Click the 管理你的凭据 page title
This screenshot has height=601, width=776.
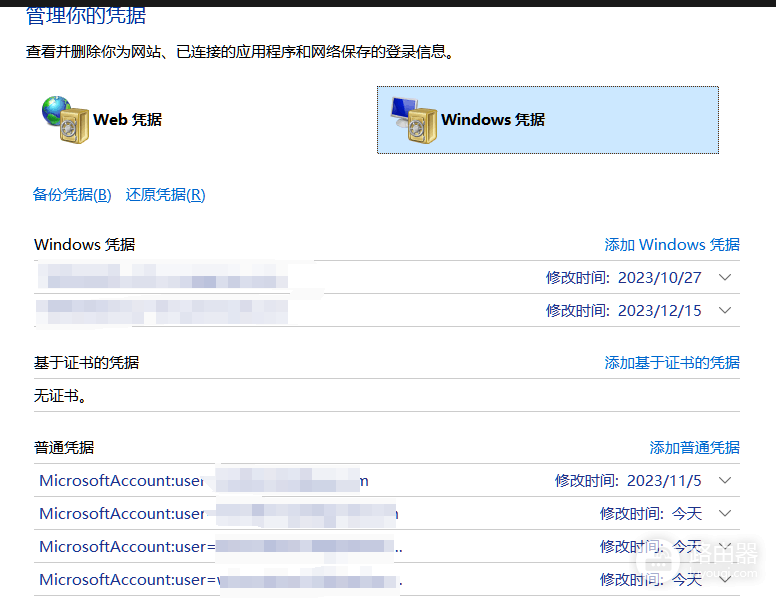86,16
